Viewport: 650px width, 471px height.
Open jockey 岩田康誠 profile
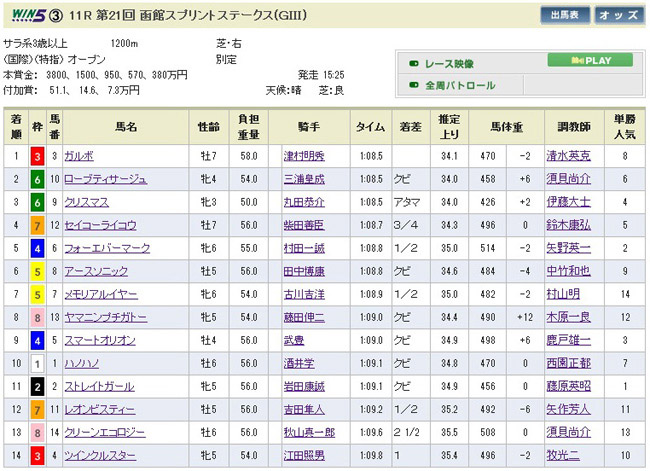tap(307, 385)
